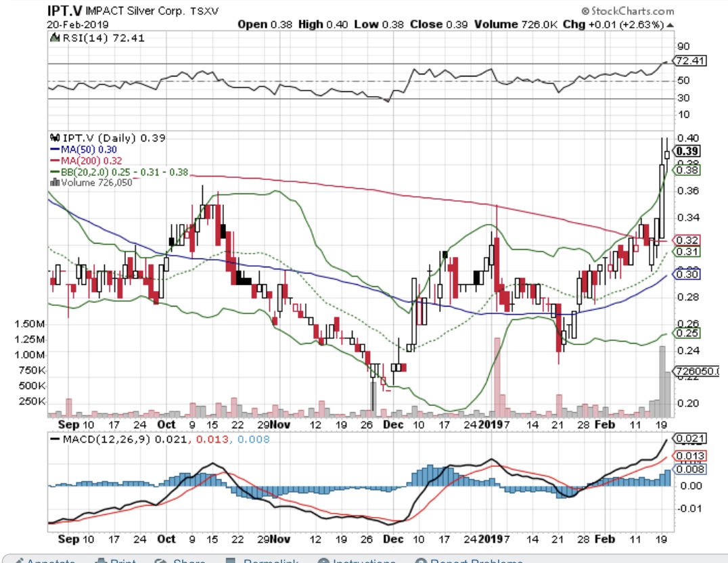The image size is (728, 563).
Task: Click the 0.20 label on the price axis
Action: 687,403
